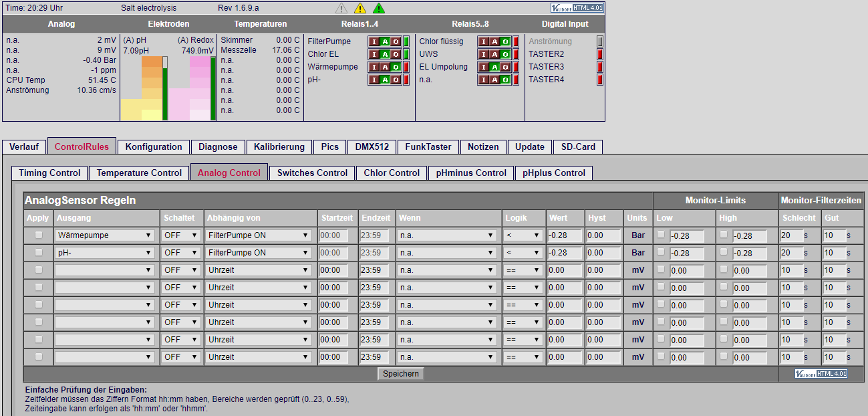Switch UWS relay to I mode
Viewport: 868px width, 416px height.
(484, 54)
